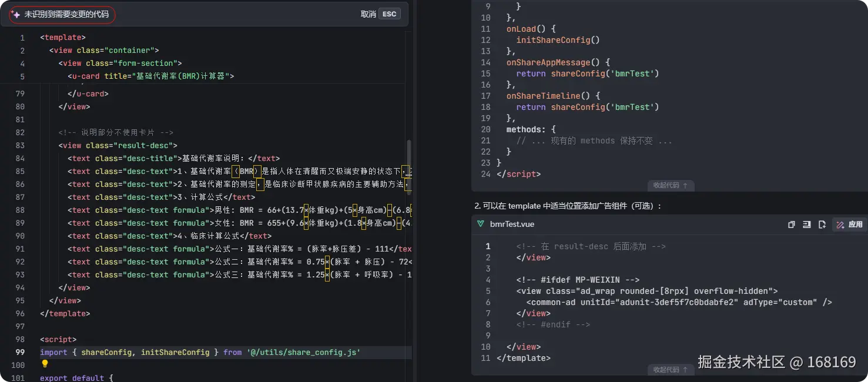Click the 公式二 formula line
Image resolution: width=868 pixels, height=382 pixels.
pos(240,262)
